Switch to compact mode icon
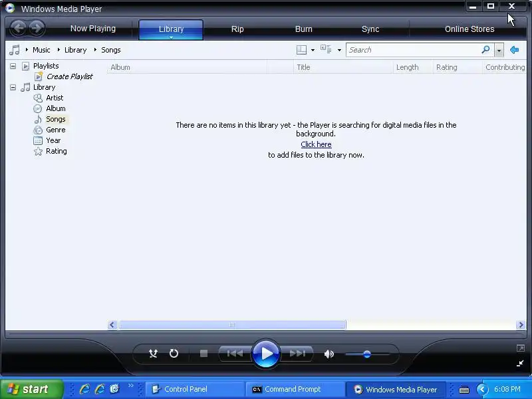The image size is (532, 399). coord(520,363)
